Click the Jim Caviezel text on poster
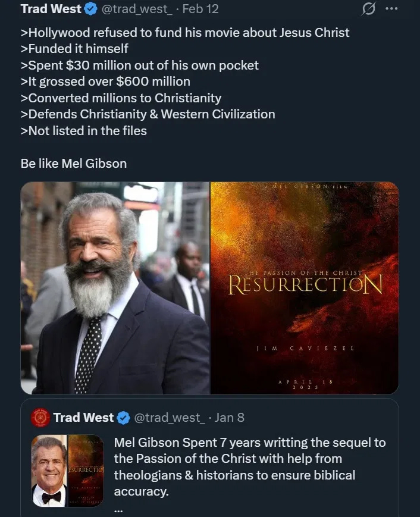Screen dimensions: 420x517 click(305, 348)
